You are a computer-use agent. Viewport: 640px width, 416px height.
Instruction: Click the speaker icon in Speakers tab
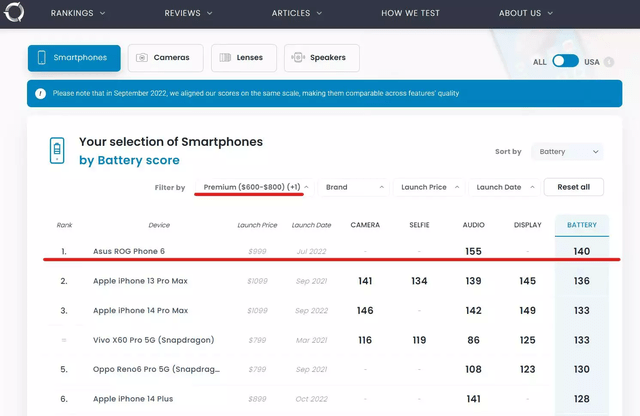pos(298,58)
